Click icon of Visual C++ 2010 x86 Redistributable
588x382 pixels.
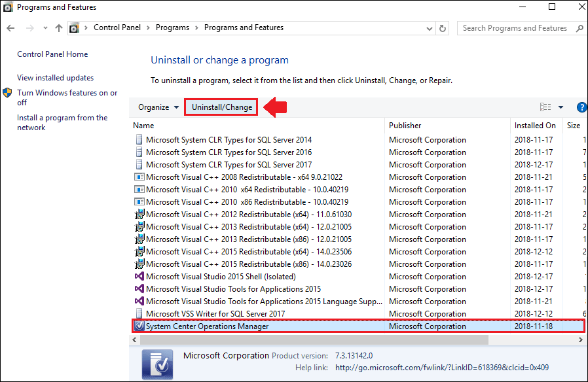[x=139, y=201]
